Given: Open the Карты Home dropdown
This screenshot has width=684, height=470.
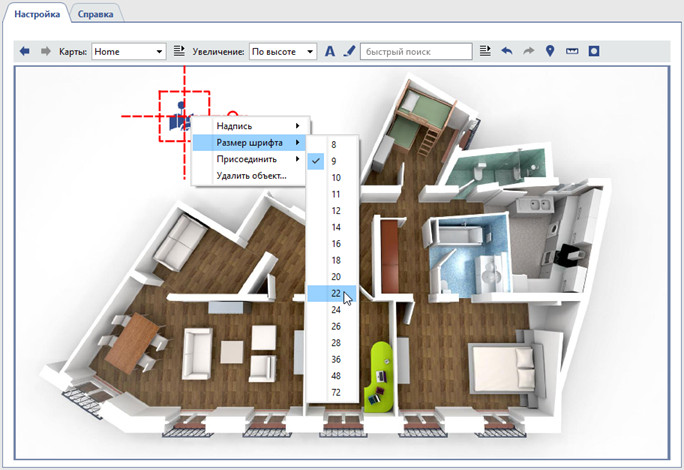Looking at the screenshot, I should [128, 51].
